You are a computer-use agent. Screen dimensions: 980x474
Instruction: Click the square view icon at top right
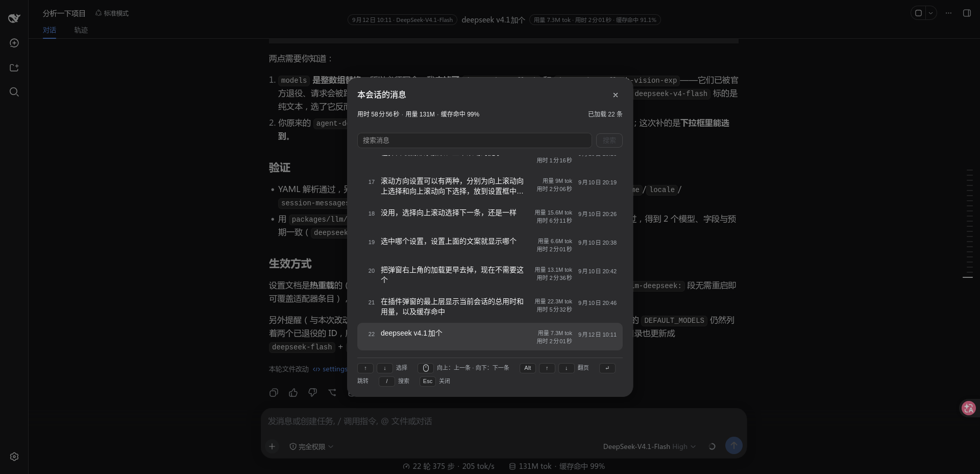pos(918,13)
